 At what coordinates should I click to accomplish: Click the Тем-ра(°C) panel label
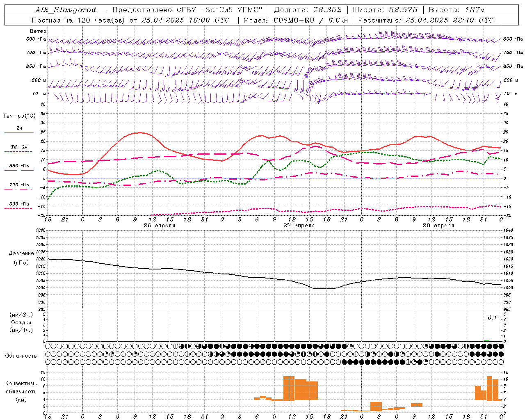coord(19,116)
